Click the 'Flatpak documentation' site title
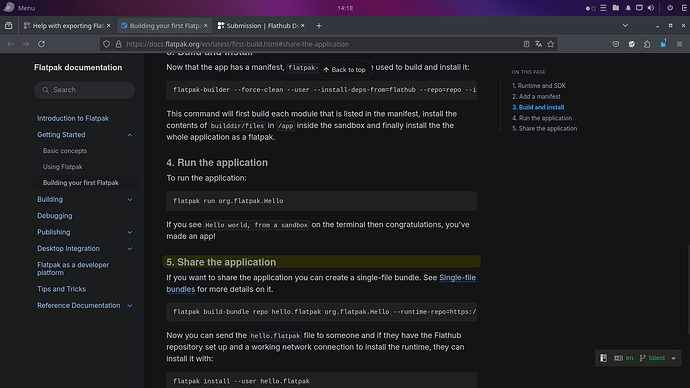The width and height of the screenshot is (690, 388). [x=78, y=67]
